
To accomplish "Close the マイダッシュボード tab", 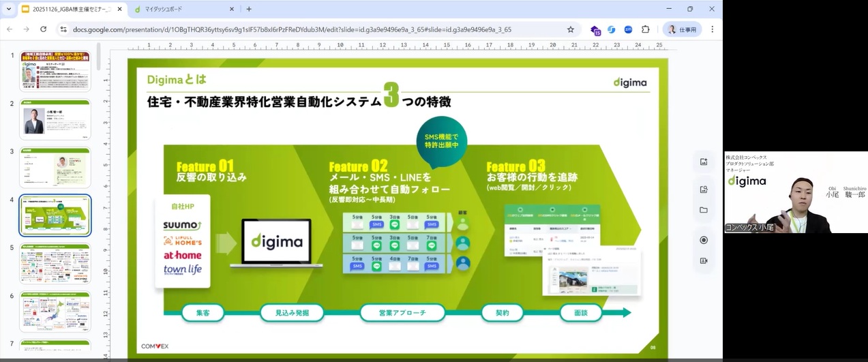I will [230, 10].
